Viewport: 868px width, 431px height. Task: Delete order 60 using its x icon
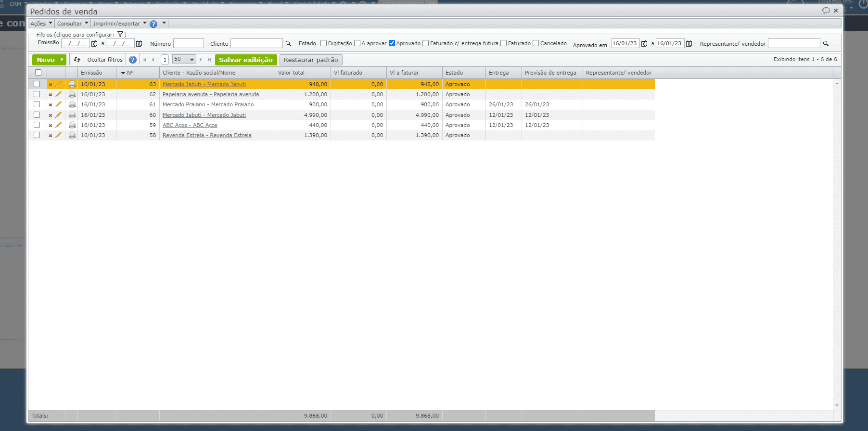(50, 115)
